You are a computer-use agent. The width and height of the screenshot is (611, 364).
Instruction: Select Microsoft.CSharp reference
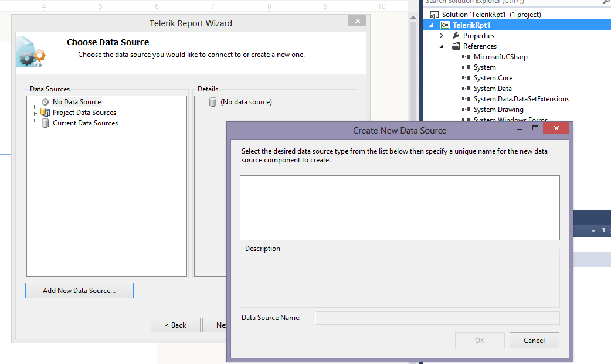tap(500, 56)
